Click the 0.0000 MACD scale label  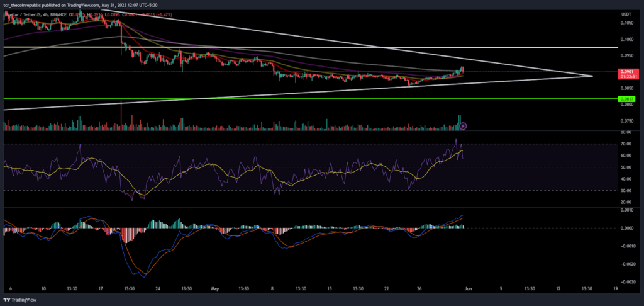(x=627, y=228)
